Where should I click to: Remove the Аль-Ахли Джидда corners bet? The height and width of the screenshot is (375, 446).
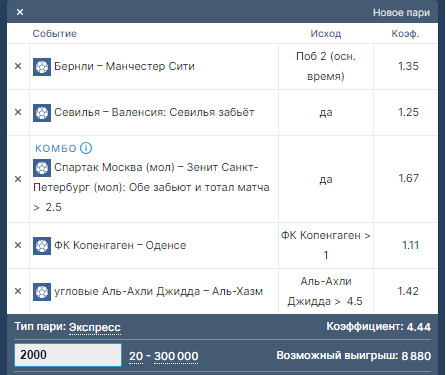[x=18, y=291]
